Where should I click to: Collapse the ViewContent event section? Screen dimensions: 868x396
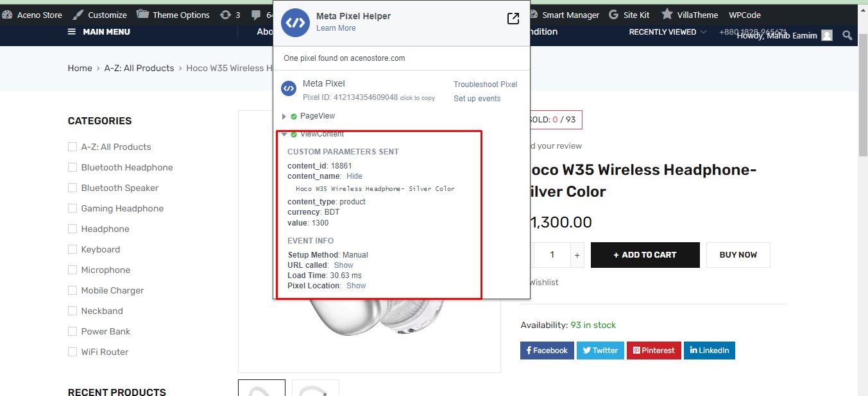coord(284,134)
